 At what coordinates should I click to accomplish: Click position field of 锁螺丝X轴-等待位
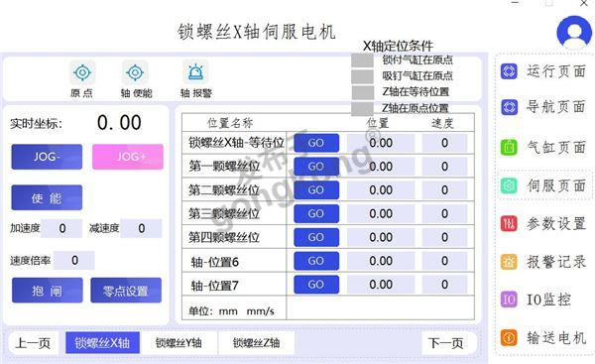coord(381,143)
